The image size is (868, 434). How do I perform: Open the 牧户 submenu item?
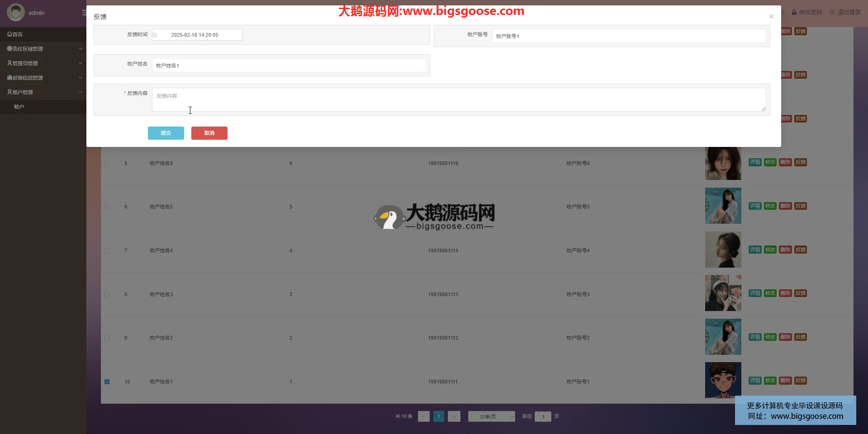(x=19, y=107)
